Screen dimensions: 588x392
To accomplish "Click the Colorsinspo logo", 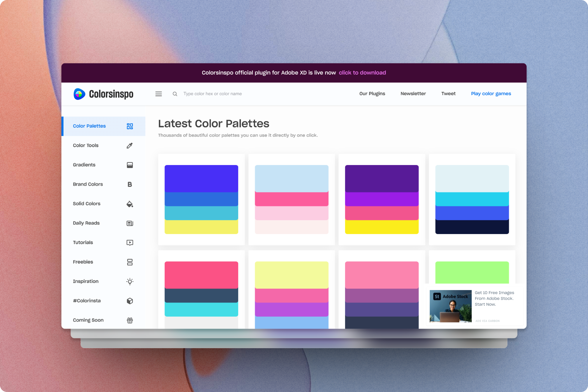I will coord(103,94).
